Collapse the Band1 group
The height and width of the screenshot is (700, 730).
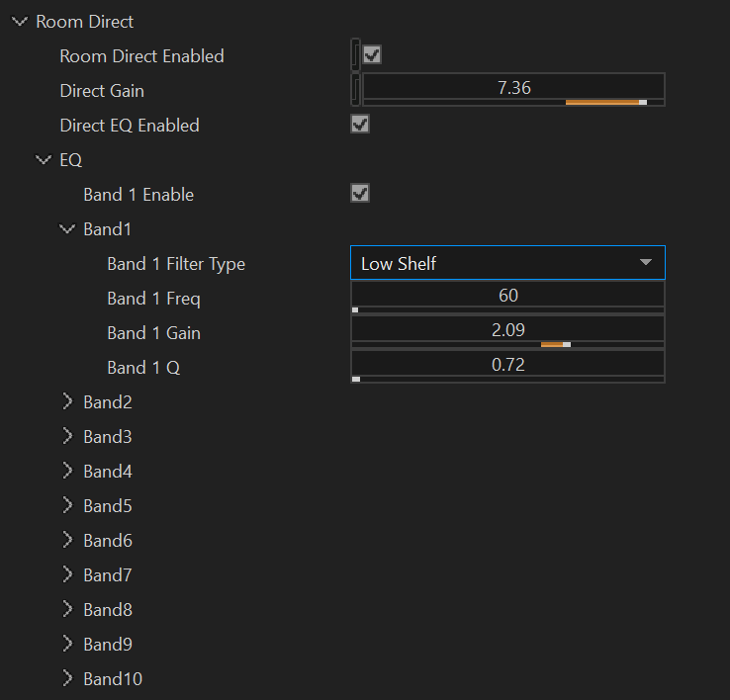pyautogui.click(x=67, y=228)
